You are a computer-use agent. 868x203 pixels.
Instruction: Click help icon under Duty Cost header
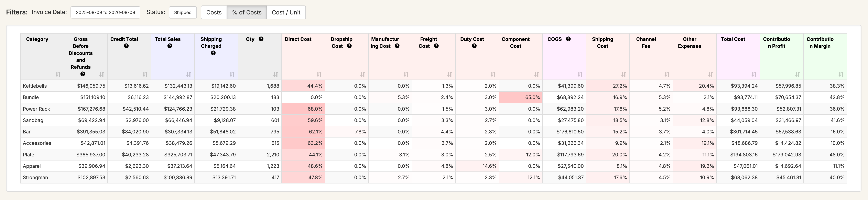(x=474, y=46)
